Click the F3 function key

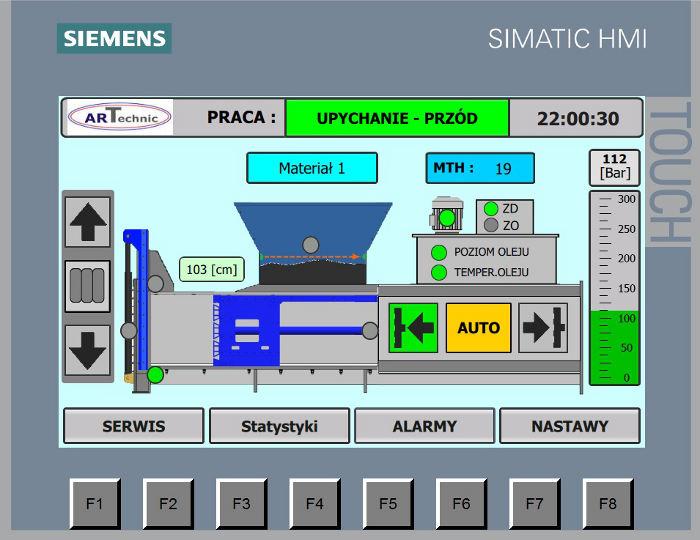point(242,504)
